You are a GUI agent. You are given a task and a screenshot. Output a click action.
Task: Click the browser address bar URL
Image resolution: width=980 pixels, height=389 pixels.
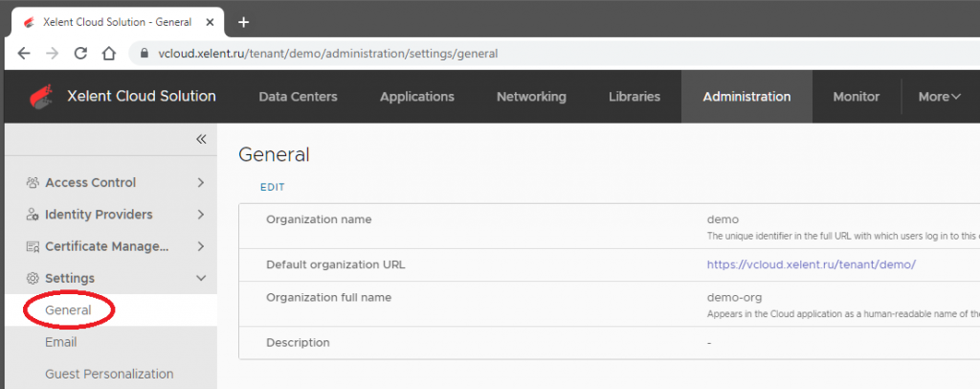coord(327,53)
